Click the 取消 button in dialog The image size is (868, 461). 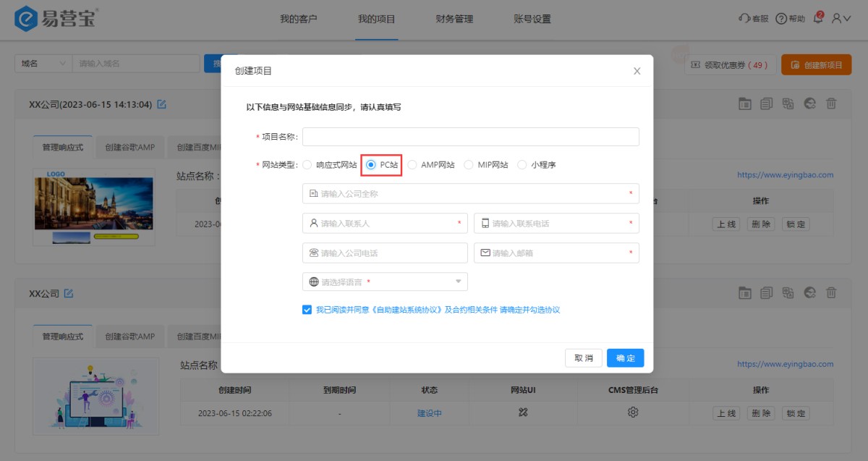point(583,358)
